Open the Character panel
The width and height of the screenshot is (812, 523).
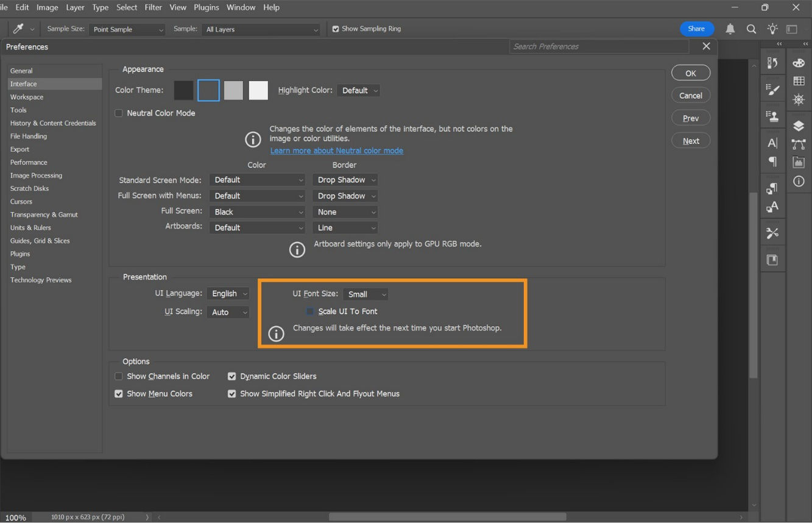pos(772,143)
